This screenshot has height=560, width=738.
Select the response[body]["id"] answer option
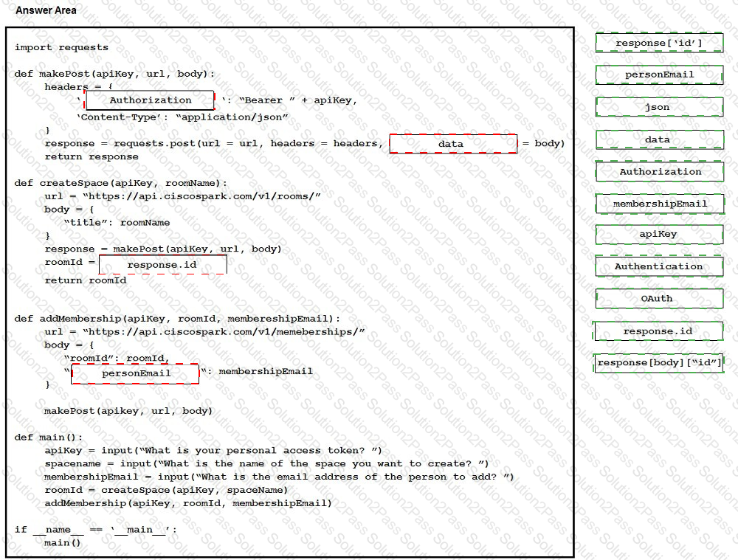tap(658, 363)
